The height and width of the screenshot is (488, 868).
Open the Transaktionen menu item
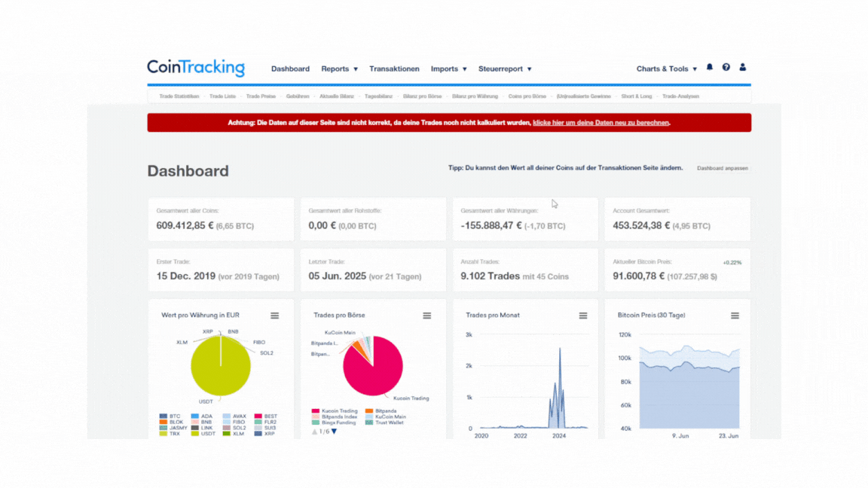(394, 69)
